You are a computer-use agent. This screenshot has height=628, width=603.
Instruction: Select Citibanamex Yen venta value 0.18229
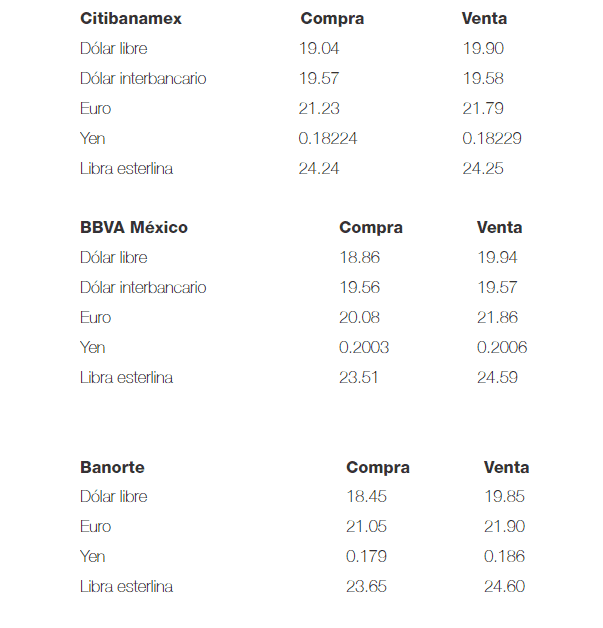coord(491,138)
